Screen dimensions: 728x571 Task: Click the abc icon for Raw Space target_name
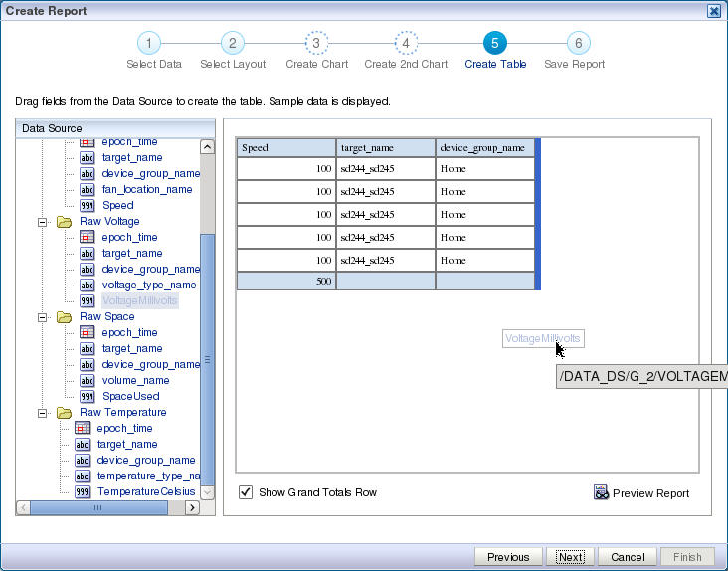pos(88,349)
